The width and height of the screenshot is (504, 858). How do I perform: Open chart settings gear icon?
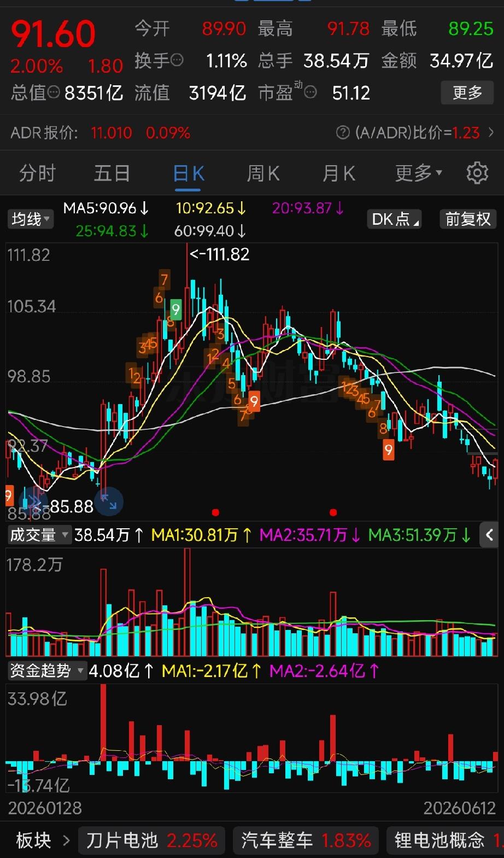coord(477,173)
